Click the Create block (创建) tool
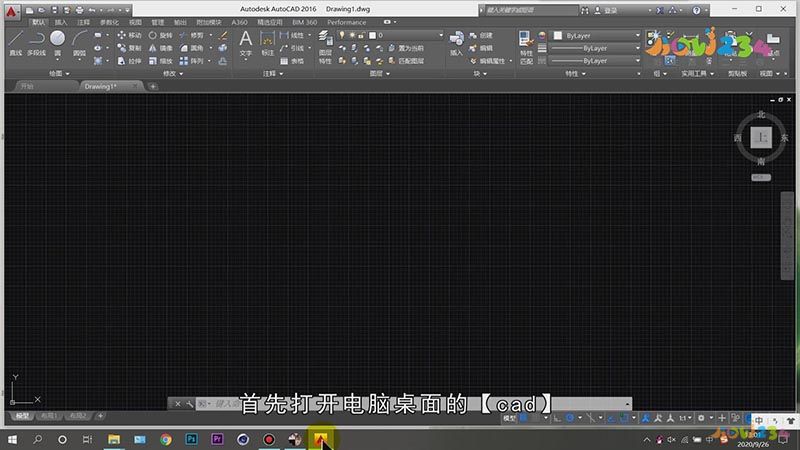 (x=481, y=35)
